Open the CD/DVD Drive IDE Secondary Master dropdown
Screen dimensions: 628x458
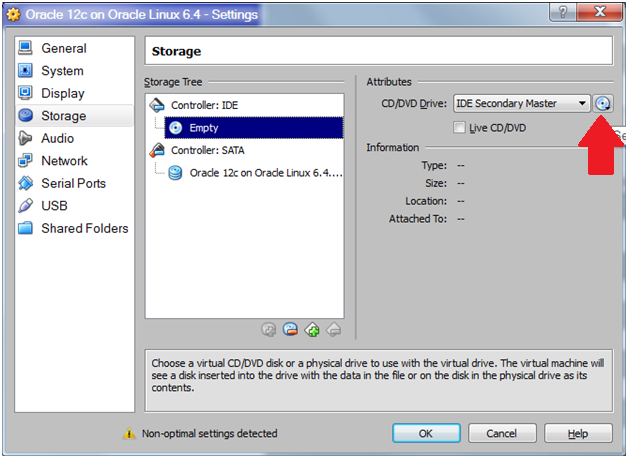[x=520, y=104]
